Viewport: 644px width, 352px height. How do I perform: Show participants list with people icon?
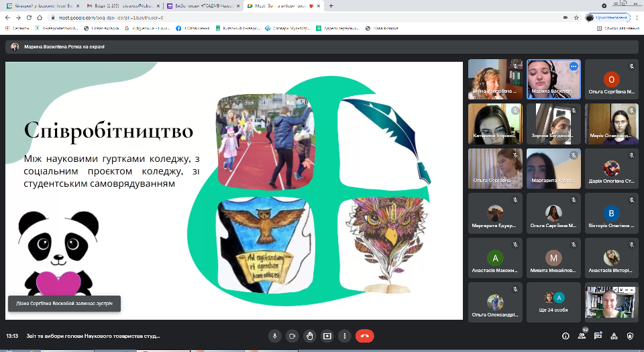coord(582,336)
